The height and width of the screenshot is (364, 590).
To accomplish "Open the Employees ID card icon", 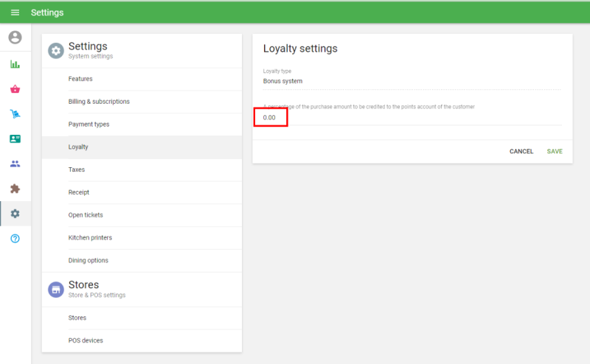I will pyautogui.click(x=15, y=139).
